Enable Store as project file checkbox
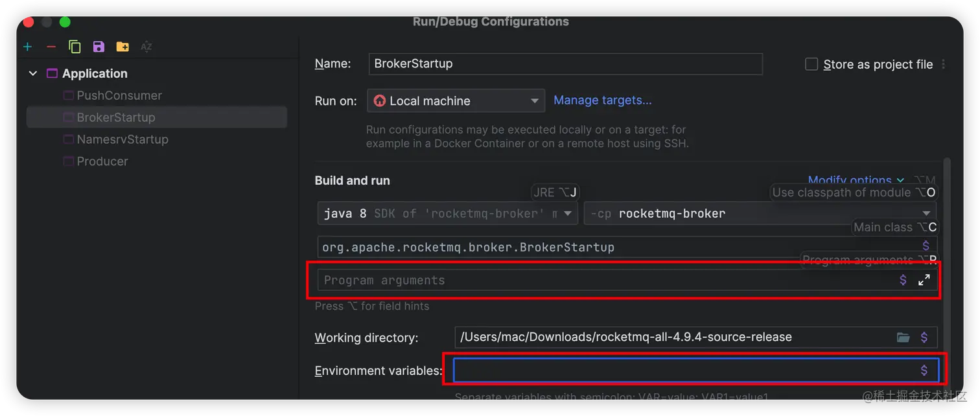 [811, 64]
